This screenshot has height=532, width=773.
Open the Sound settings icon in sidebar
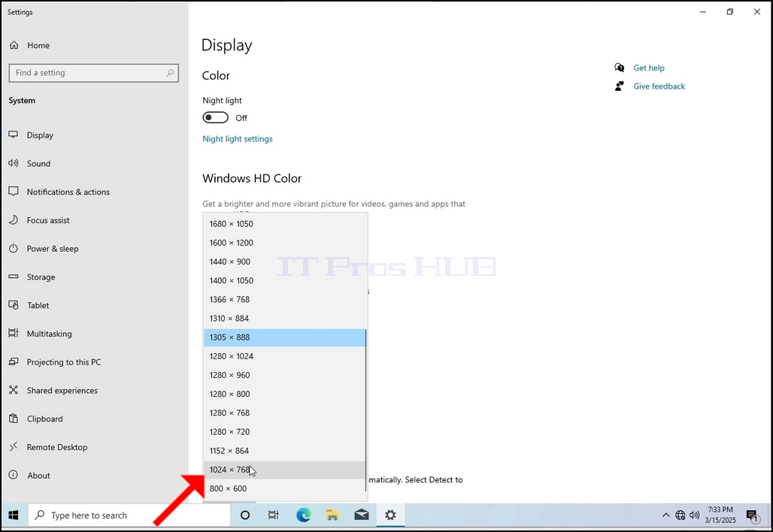14,163
